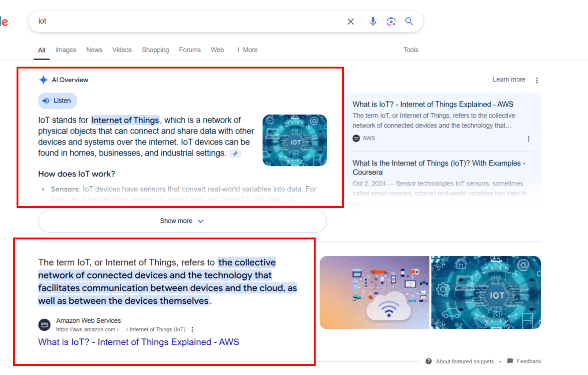This screenshot has width=588, height=375.
Task: Select the Videos results tab
Action: [122, 50]
